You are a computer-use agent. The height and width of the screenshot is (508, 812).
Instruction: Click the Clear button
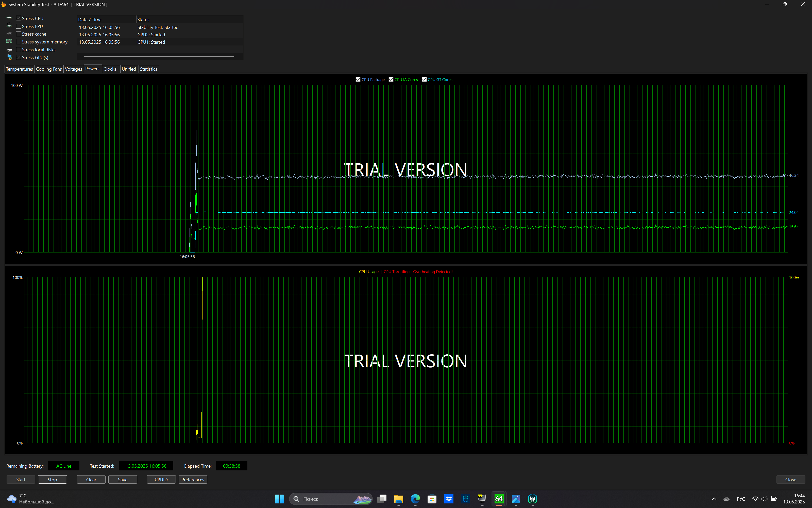91,480
